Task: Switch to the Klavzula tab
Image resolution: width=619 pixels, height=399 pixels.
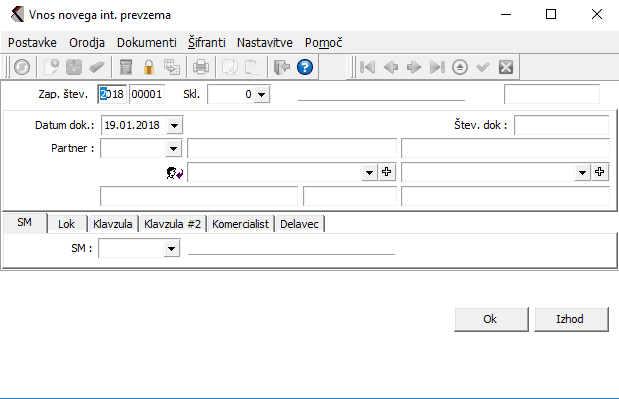Action: (x=113, y=224)
